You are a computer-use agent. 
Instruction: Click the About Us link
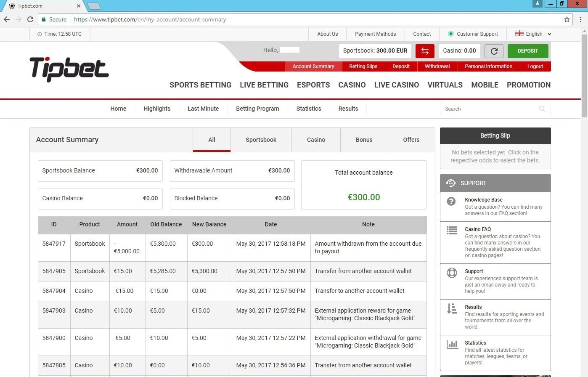coord(328,34)
